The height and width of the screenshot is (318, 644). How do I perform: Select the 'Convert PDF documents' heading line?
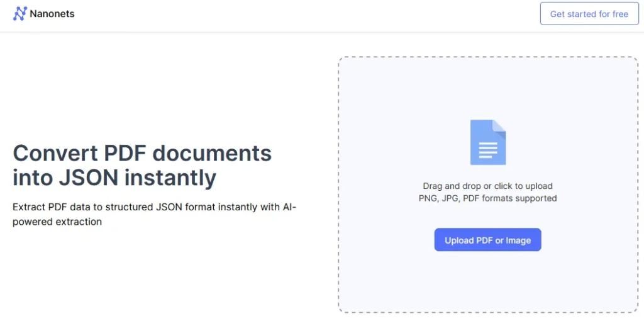(x=142, y=153)
